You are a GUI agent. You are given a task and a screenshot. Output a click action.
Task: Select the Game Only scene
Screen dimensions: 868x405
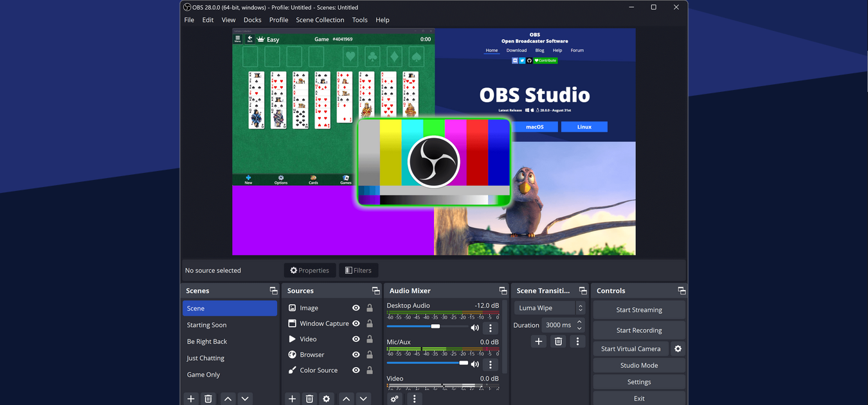[230, 375]
